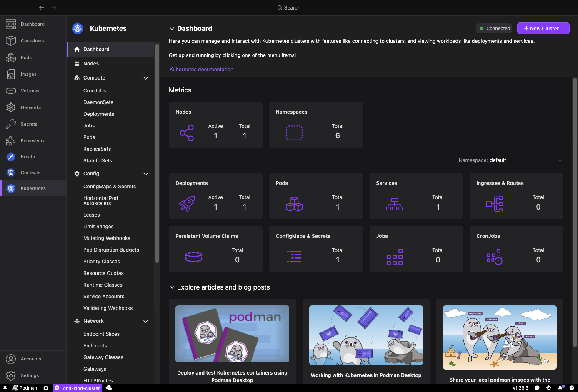Click the Ingresses & Routes icon

pos(495,204)
